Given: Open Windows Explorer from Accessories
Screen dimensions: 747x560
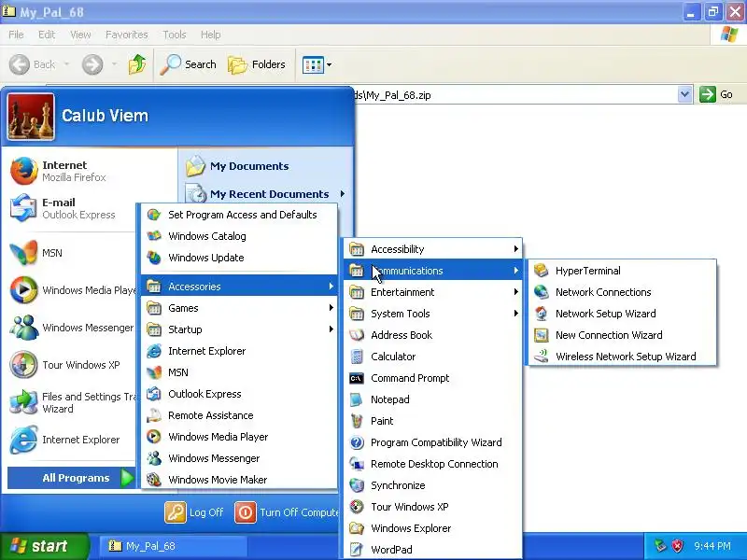Looking at the screenshot, I should 432,528.
